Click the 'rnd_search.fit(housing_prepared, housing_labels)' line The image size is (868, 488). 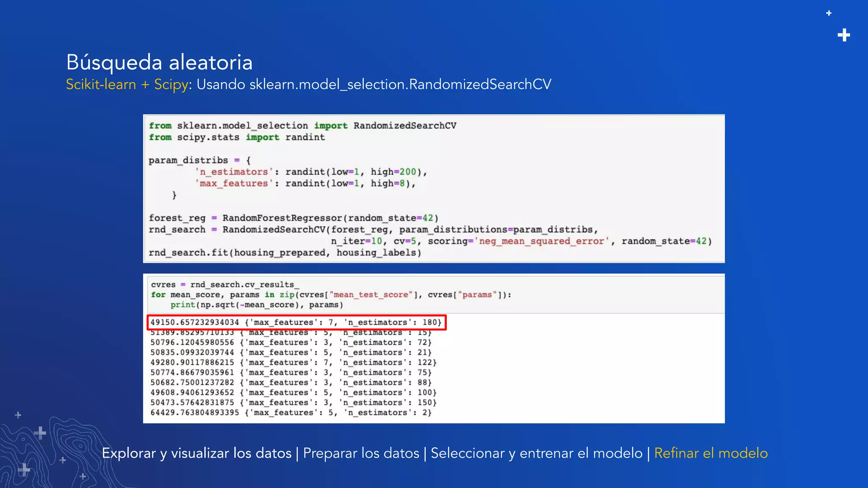click(x=285, y=253)
